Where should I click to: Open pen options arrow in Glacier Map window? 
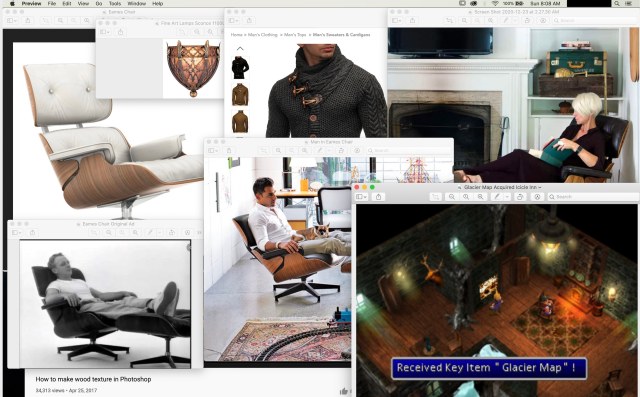[507, 197]
